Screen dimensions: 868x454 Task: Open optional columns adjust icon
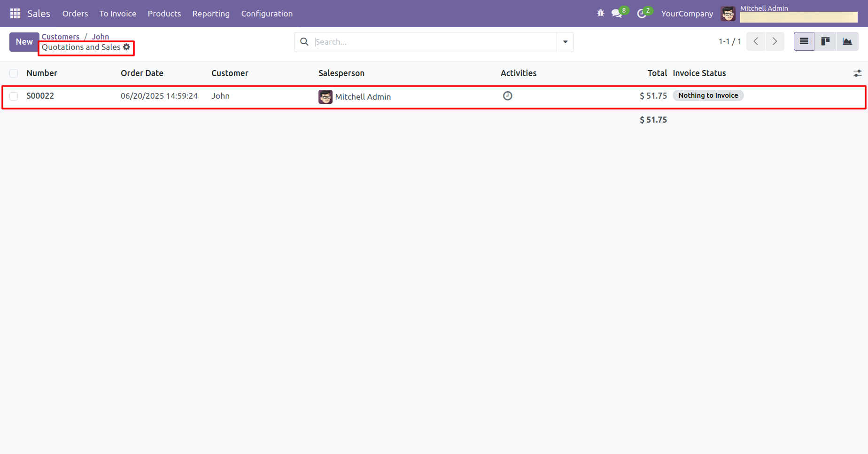coord(858,73)
